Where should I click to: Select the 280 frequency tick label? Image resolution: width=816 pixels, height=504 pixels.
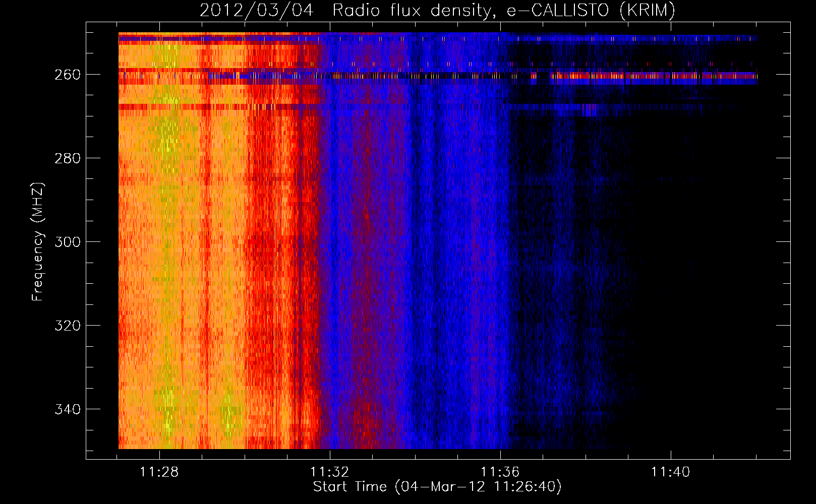point(68,158)
